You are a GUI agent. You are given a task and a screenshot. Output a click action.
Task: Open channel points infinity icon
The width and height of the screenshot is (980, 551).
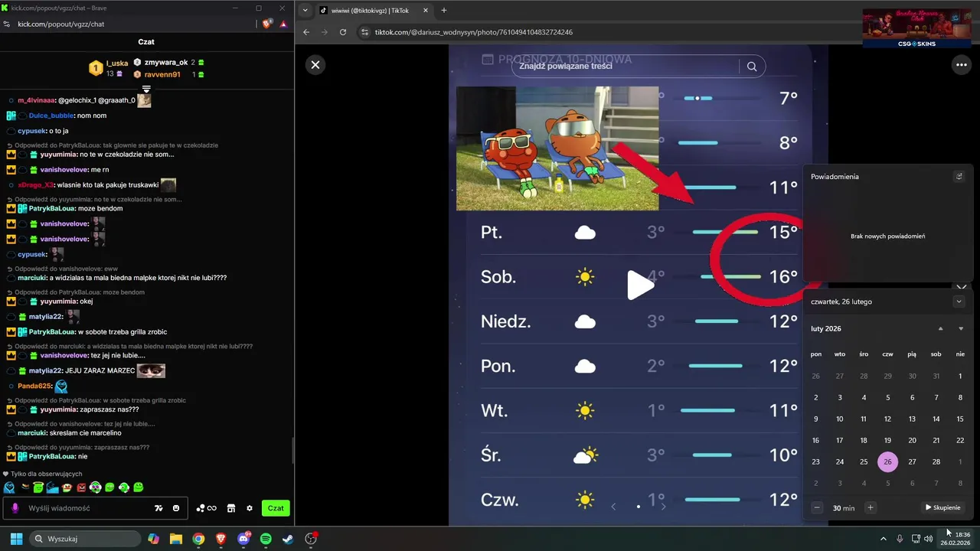pos(207,508)
